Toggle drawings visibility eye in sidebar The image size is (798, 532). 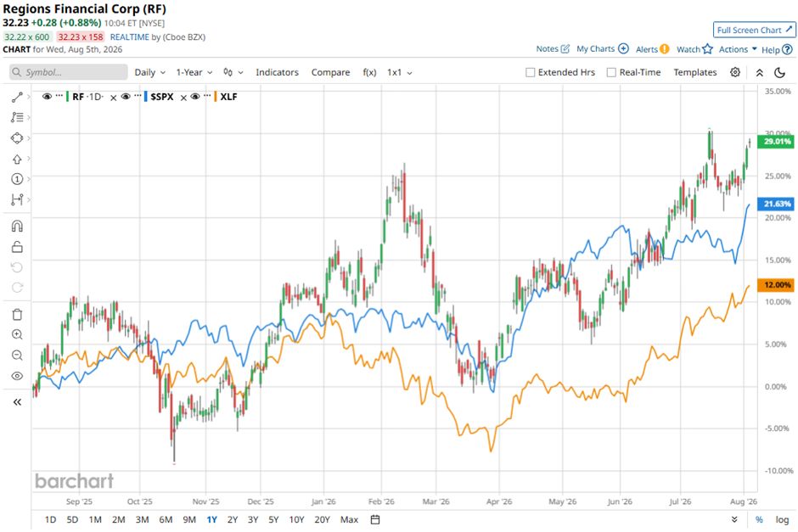[x=17, y=376]
